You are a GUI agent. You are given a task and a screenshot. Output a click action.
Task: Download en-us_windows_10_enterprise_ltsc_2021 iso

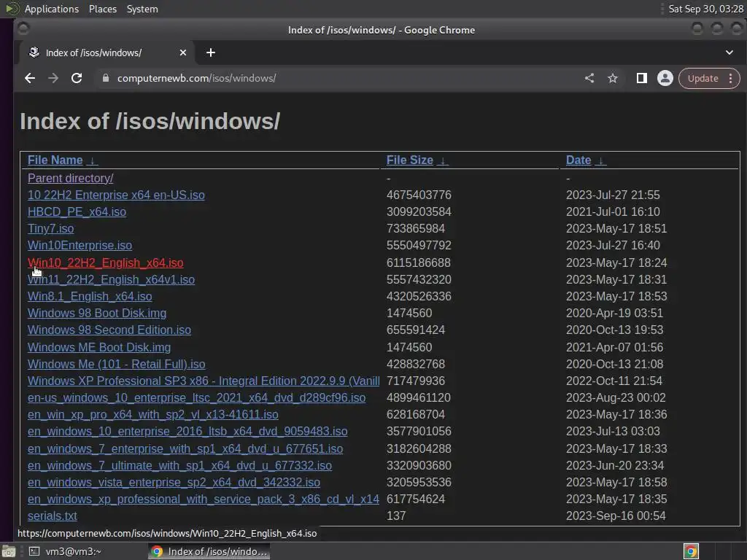196,397
